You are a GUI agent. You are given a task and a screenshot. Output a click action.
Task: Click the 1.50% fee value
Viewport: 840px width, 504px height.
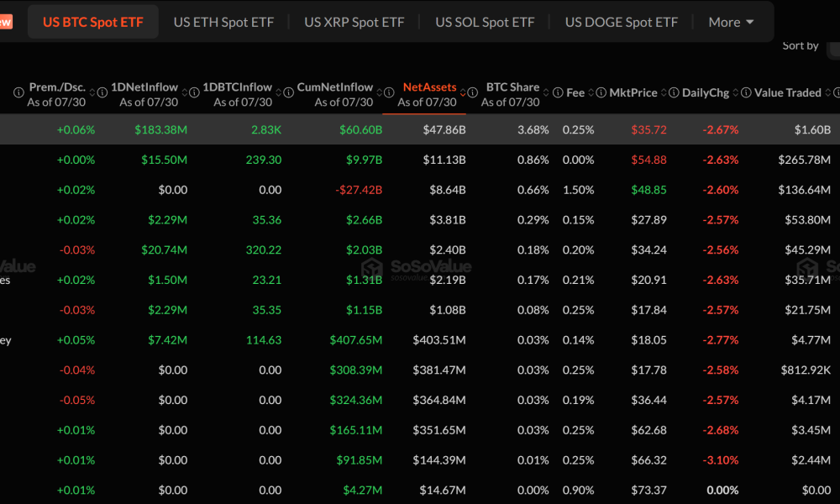click(578, 190)
